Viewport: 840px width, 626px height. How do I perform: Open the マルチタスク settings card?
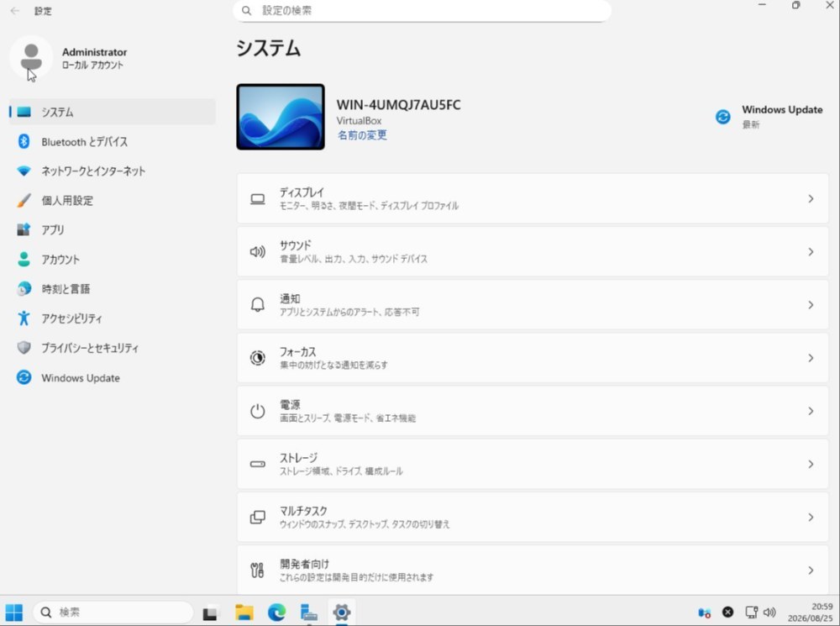click(x=533, y=518)
